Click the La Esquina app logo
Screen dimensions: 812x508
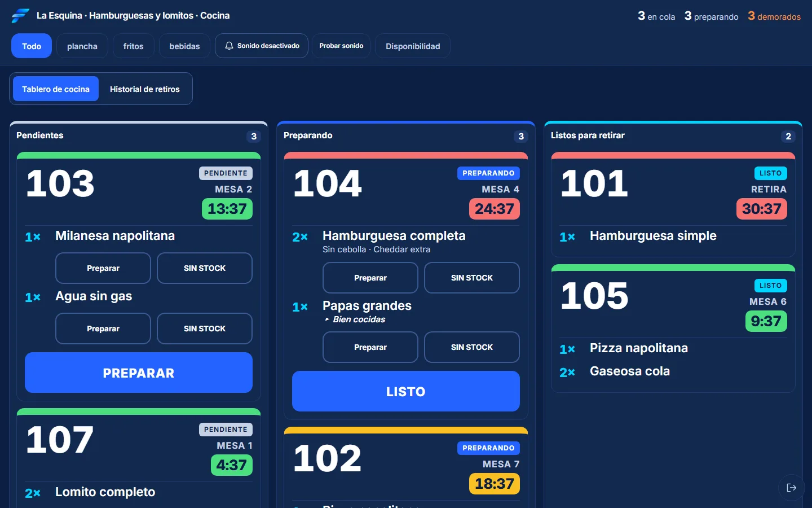coord(20,16)
